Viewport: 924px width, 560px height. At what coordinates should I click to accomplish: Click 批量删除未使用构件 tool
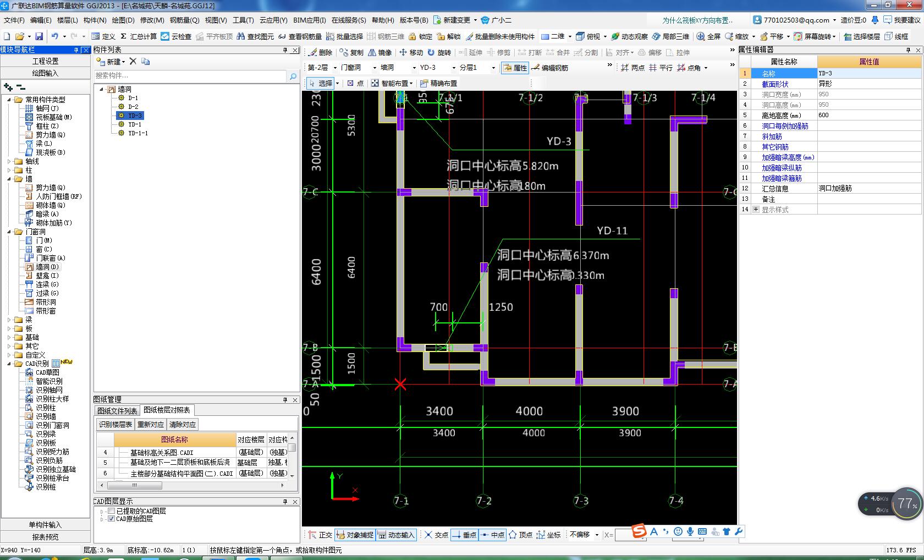[500, 36]
